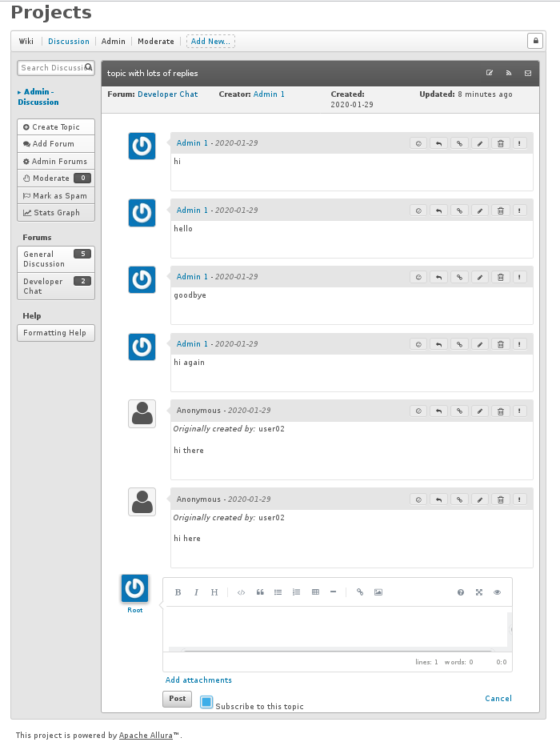Viewport: 560px width, 750px height.
Task: Open the Developer Chat forum link
Action: coord(167,94)
